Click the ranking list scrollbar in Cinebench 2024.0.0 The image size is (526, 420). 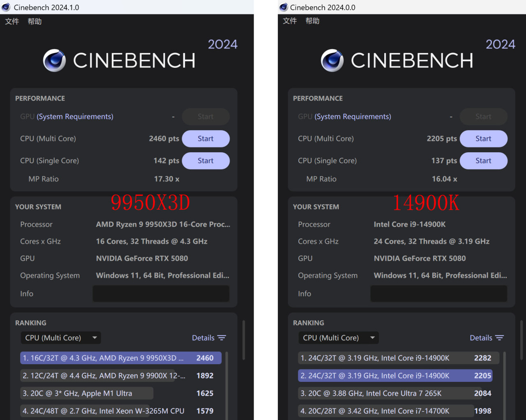point(505,386)
